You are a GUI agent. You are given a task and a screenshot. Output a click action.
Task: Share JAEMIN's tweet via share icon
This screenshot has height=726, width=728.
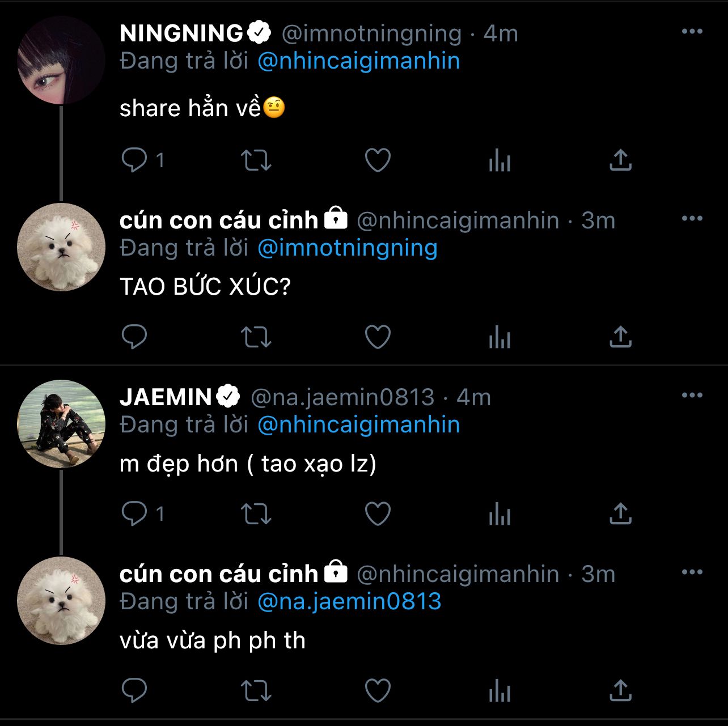point(621,514)
